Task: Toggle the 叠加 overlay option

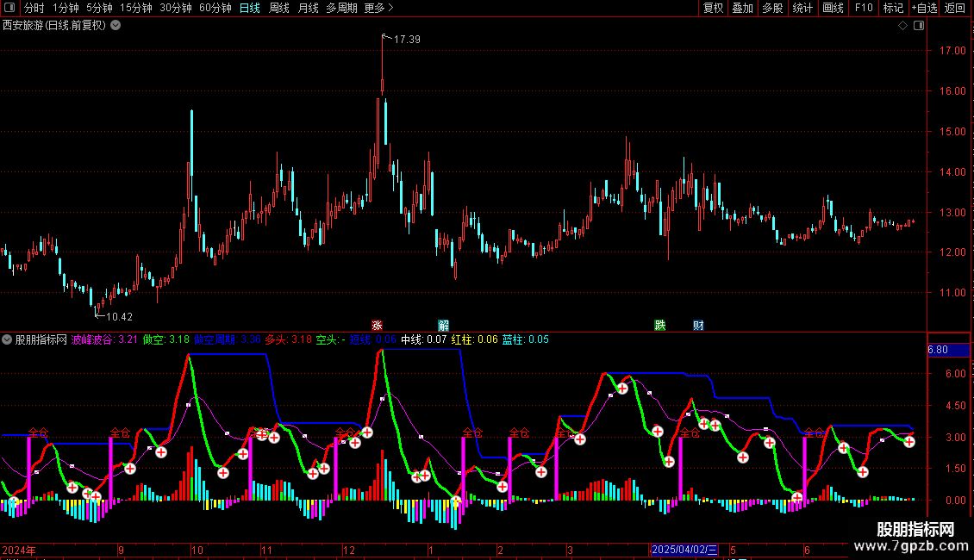Action: [742, 8]
